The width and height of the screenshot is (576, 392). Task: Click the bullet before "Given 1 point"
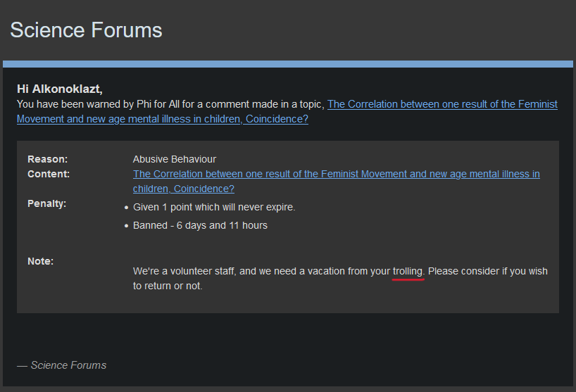pyautogui.click(x=126, y=208)
